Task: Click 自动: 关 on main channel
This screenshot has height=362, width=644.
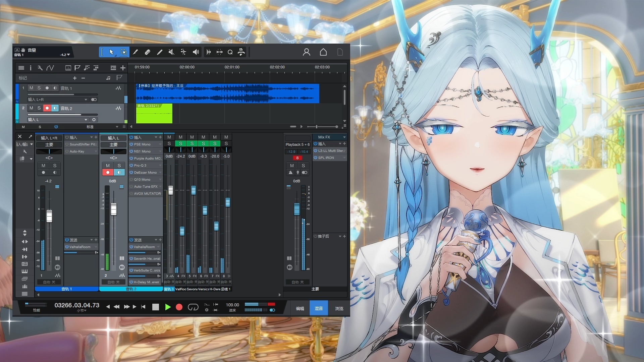Action: point(297,282)
